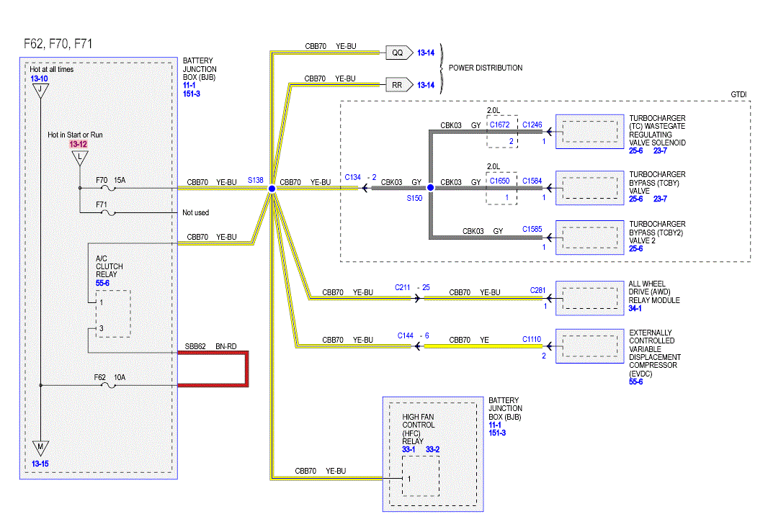Screen dimensions: 768x532
Task: Open the C1585 connector link
Action: point(532,229)
